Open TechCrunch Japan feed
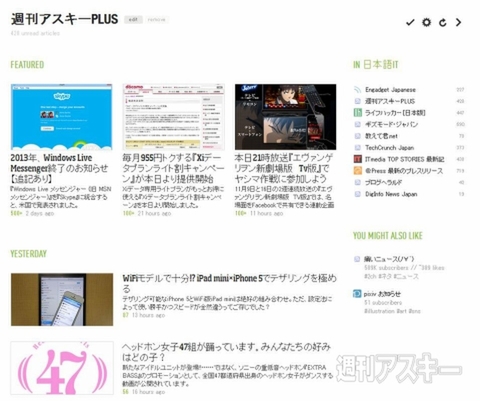This screenshot has width=480, height=401. click(x=389, y=148)
